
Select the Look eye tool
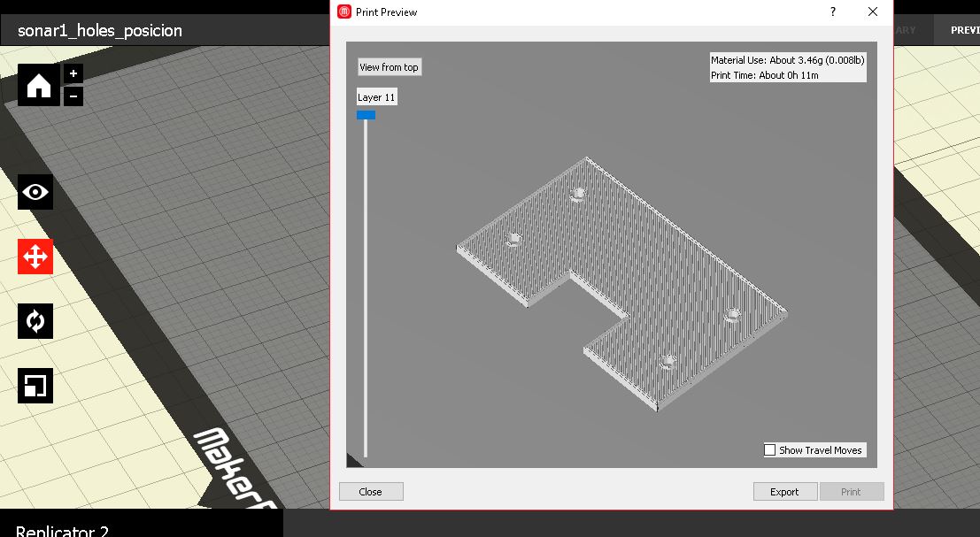(x=35, y=192)
